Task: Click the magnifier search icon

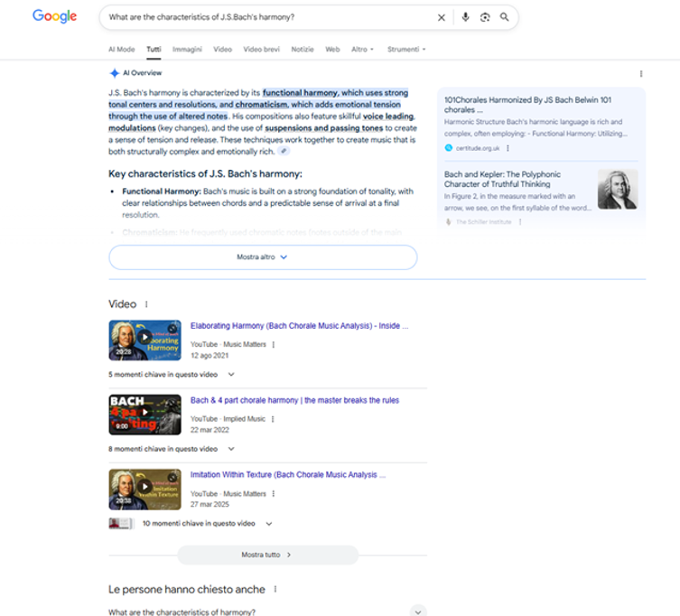Action: (504, 17)
